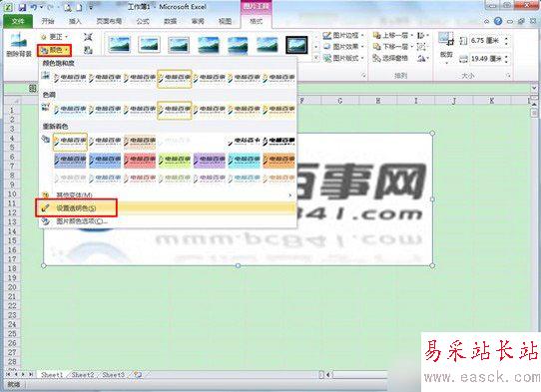Click the Help question mark icon
541x392 pixels.
pos(498,21)
